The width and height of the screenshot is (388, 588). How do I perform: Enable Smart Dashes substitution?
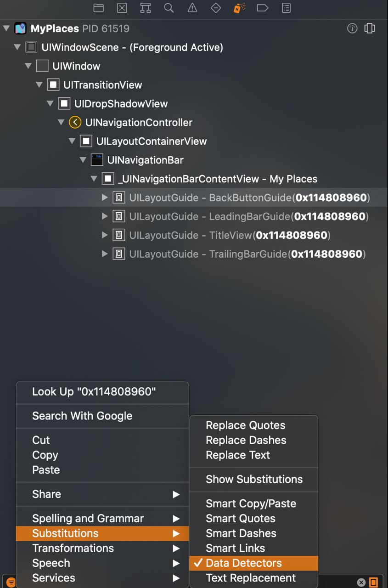click(x=241, y=533)
